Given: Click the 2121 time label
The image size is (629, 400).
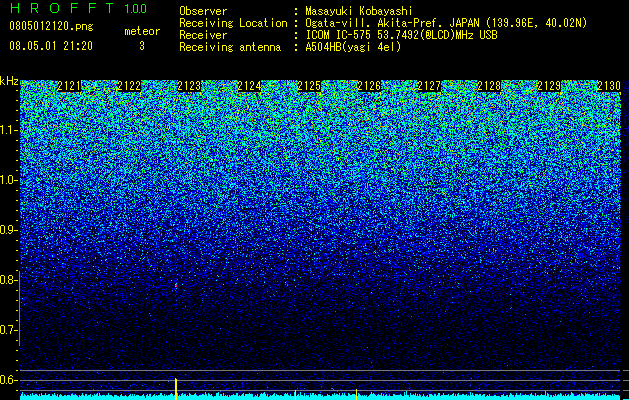Looking at the screenshot, I should 69,86.
